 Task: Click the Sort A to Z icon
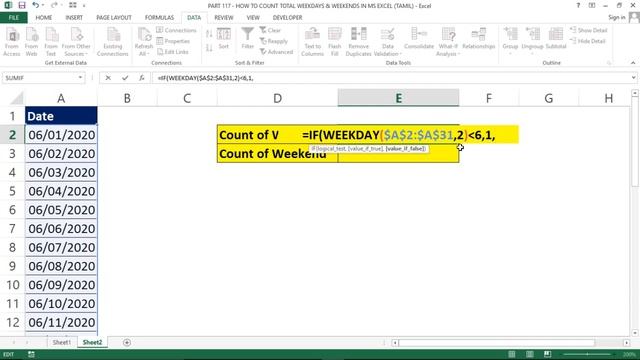[209, 34]
